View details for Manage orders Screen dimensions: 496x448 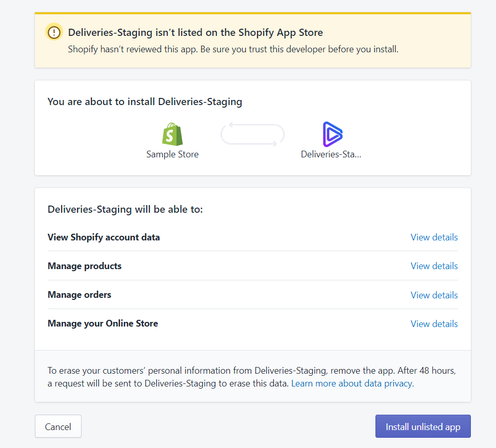[x=434, y=295]
